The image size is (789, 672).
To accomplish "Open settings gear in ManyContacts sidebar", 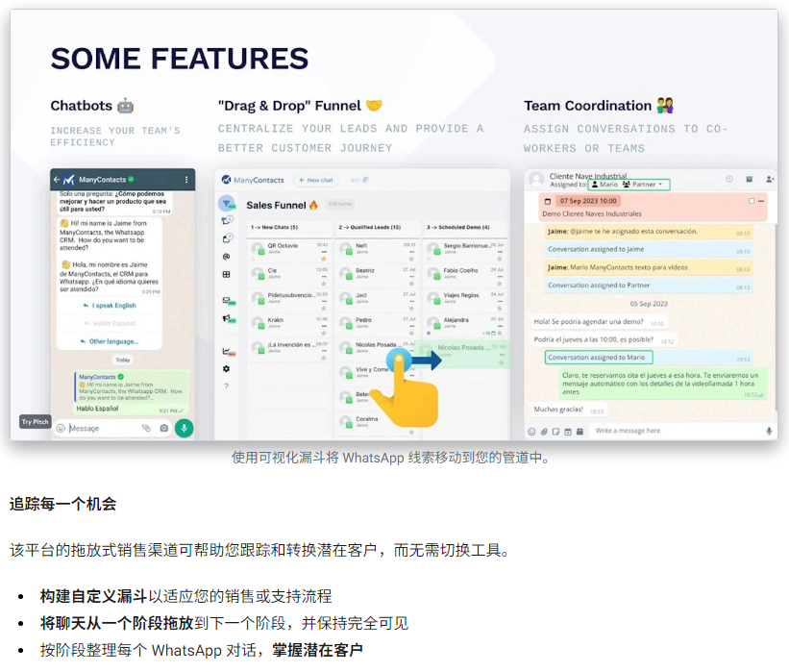I will pos(227,368).
